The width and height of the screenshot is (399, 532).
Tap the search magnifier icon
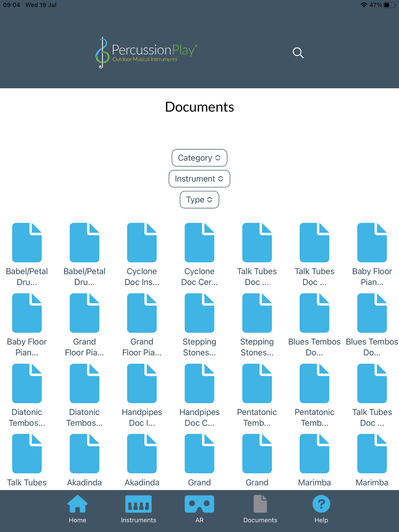(298, 53)
